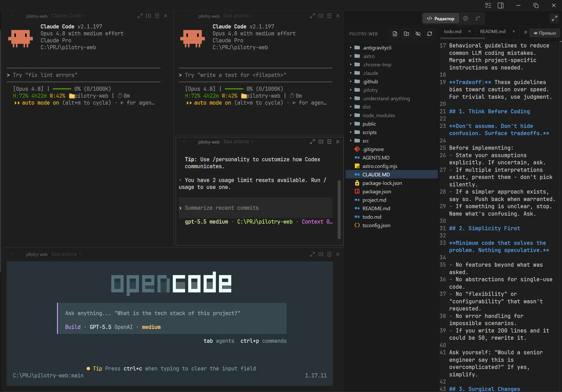
Task: Open Без агента dropdown in Codex pane
Action: 238,142
